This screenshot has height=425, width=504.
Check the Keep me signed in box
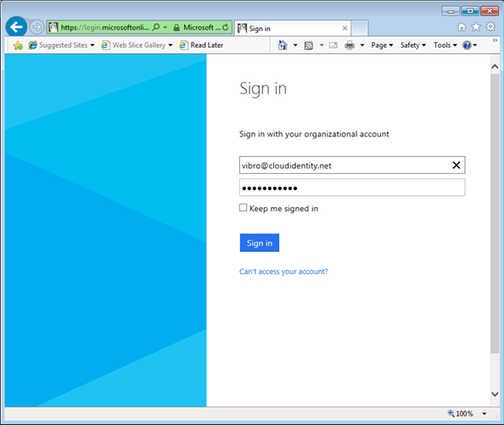tap(244, 208)
